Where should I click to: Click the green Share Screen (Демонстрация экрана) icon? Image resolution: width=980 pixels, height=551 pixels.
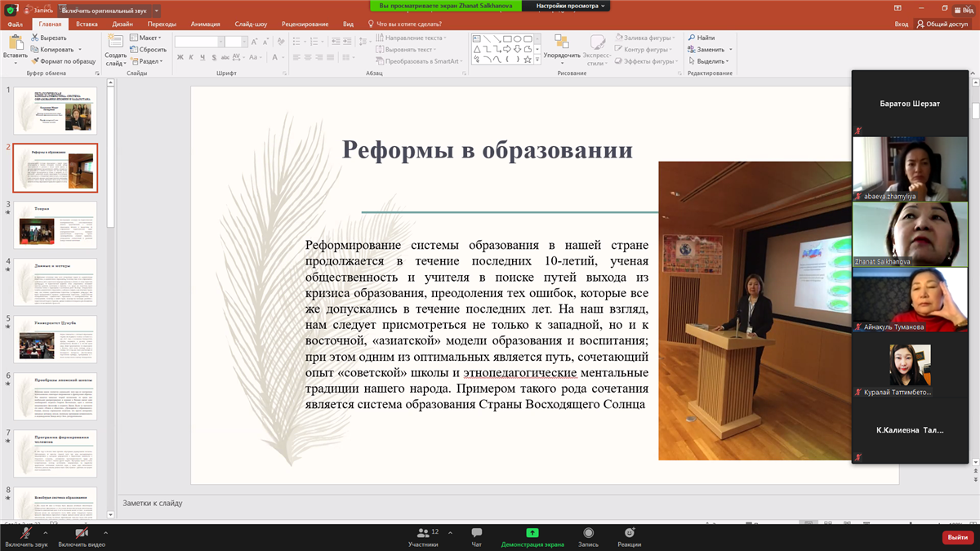pyautogui.click(x=532, y=533)
